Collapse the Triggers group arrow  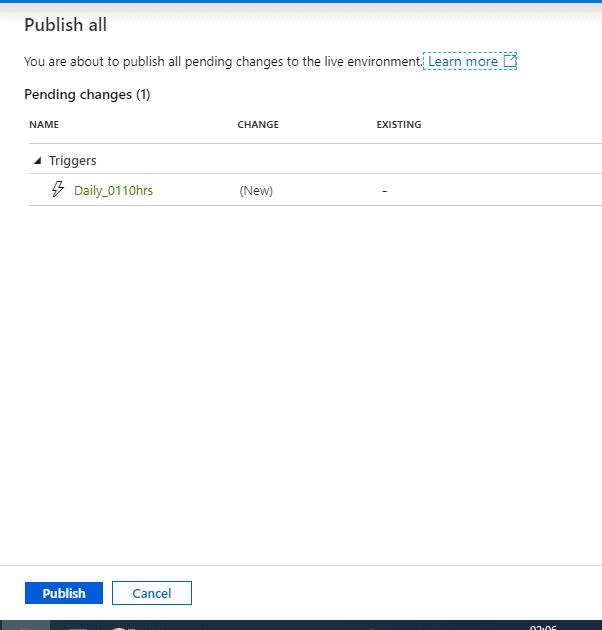click(38, 161)
